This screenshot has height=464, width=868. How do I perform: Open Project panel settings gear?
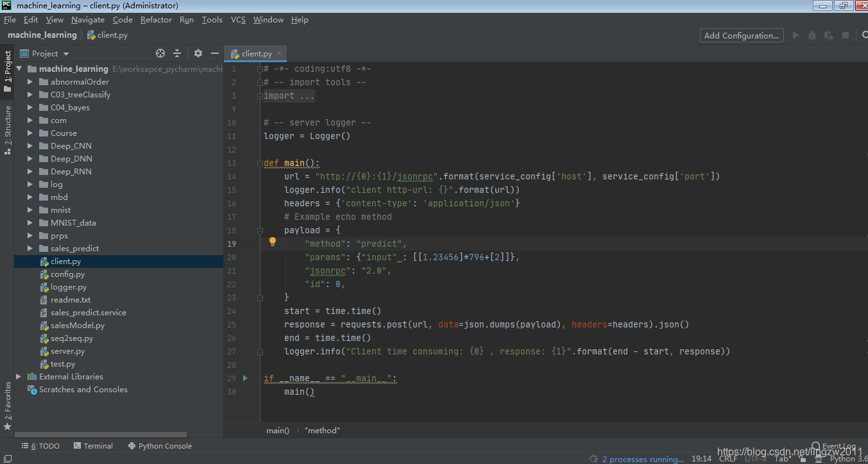tap(198, 53)
